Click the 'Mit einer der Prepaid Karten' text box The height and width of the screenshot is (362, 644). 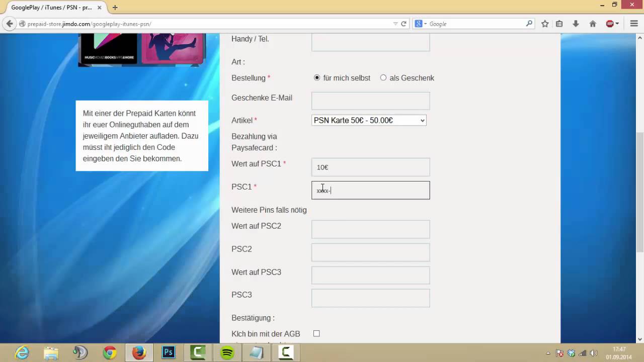(142, 136)
